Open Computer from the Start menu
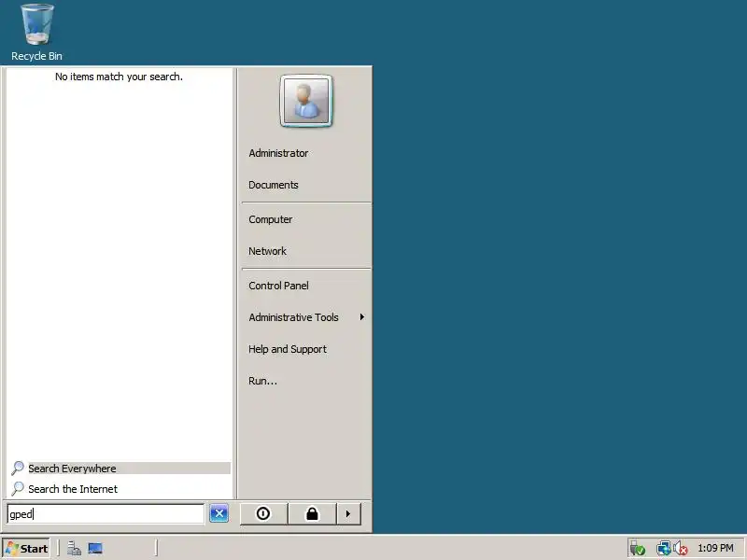Image resolution: width=747 pixels, height=560 pixels. point(271,219)
